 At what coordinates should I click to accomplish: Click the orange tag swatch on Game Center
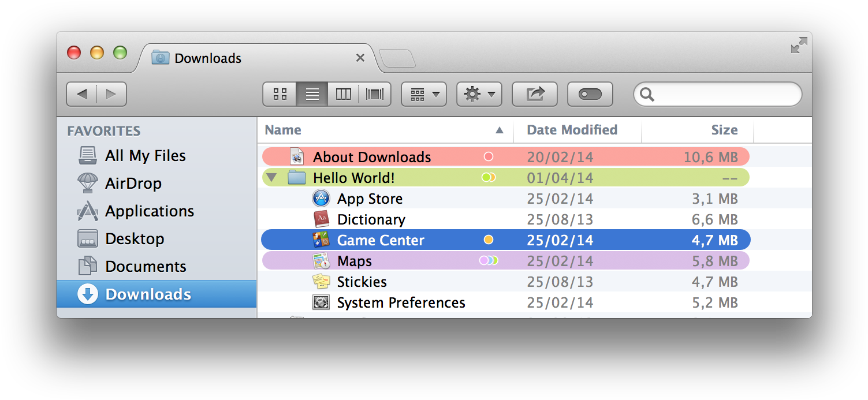[x=488, y=240]
